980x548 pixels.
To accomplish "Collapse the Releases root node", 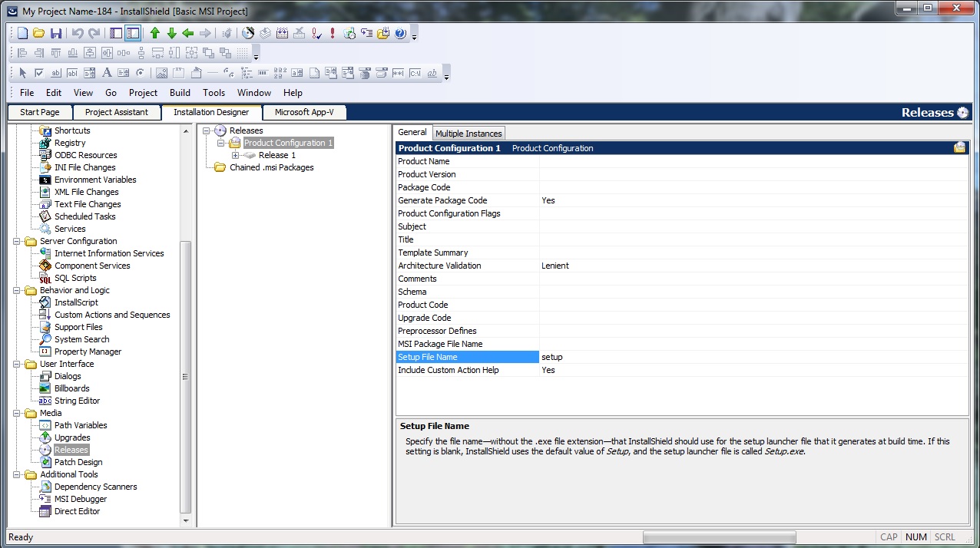I will [207, 130].
